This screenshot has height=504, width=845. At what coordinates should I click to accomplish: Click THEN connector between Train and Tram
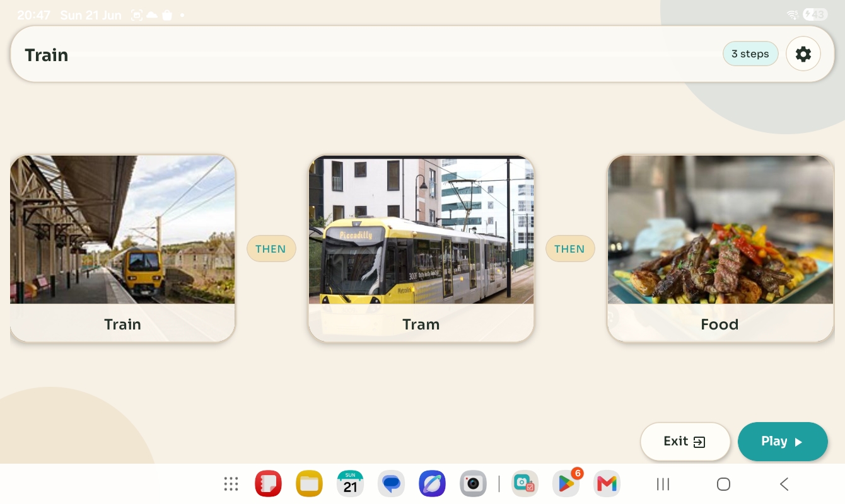pyautogui.click(x=271, y=249)
